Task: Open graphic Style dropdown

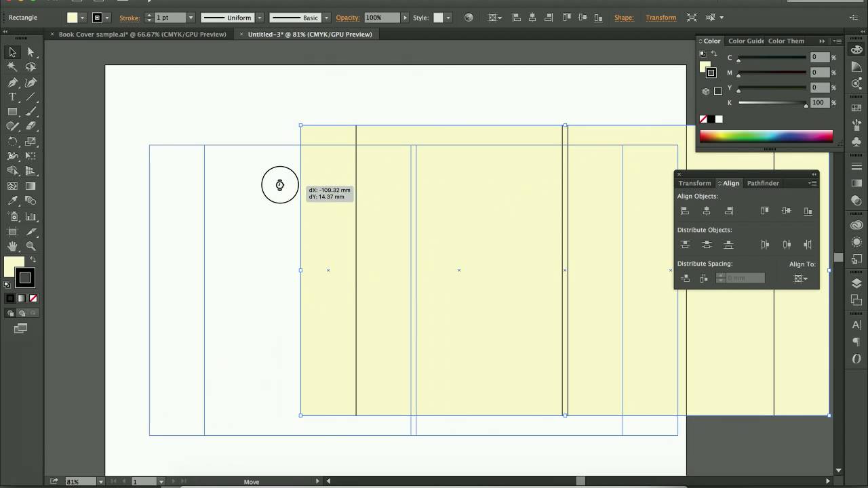Action: [448, 18]
